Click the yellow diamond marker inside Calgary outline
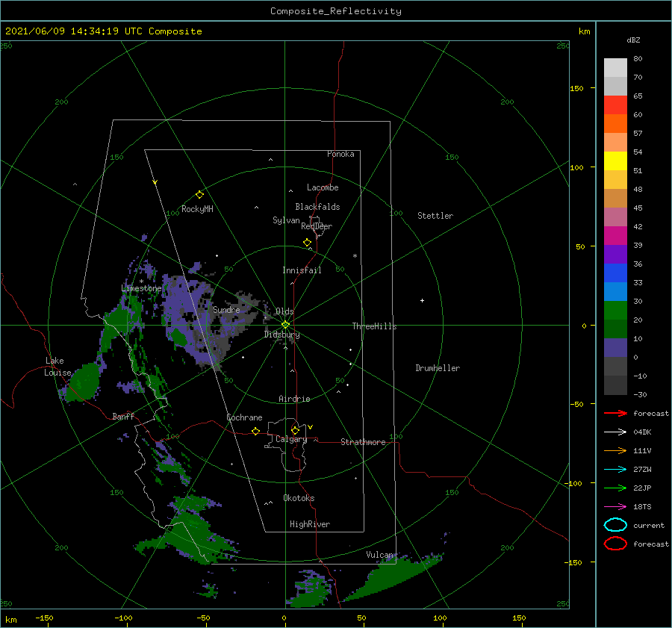 coord(295,430)
